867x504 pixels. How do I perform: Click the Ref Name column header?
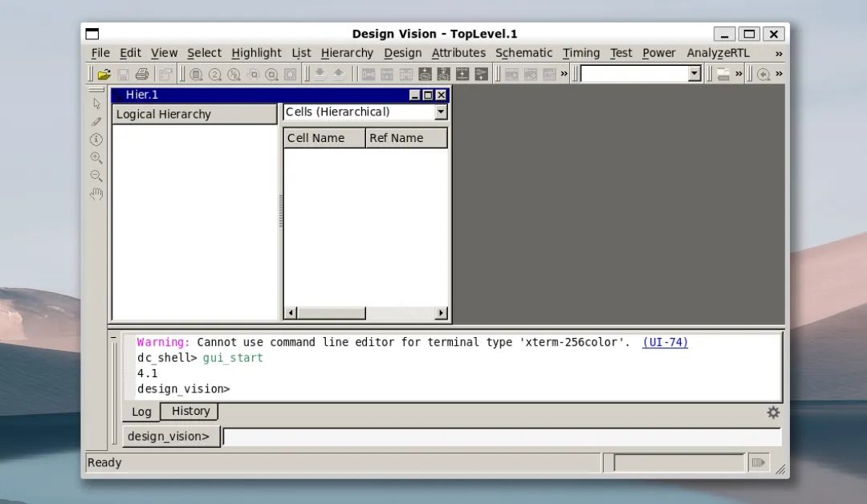406,138
